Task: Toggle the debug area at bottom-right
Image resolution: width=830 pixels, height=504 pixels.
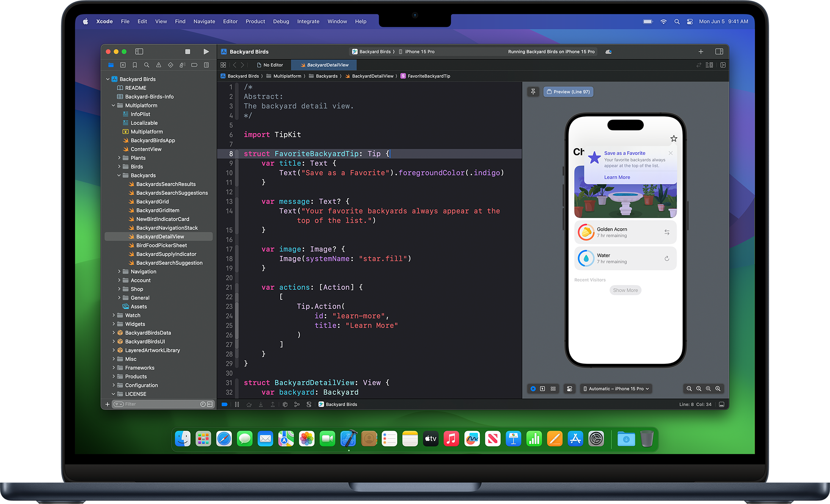Action: pyautogui.click(x=722, y=404)
